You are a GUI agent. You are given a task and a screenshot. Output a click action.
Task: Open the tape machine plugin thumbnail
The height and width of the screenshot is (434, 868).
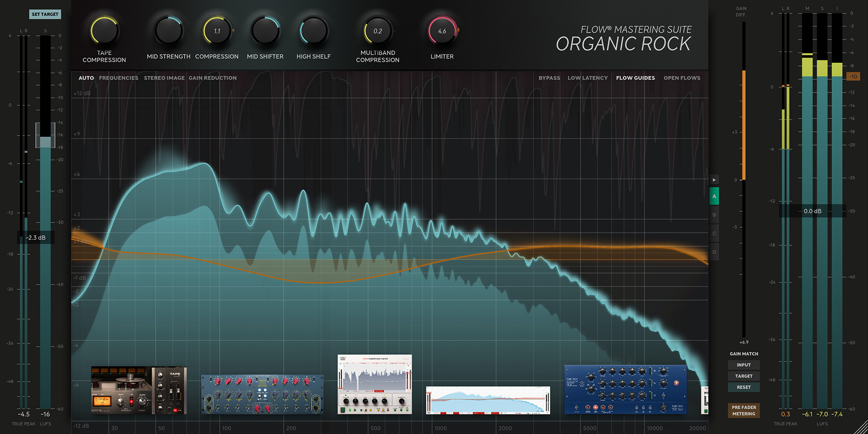coord(139,390)
